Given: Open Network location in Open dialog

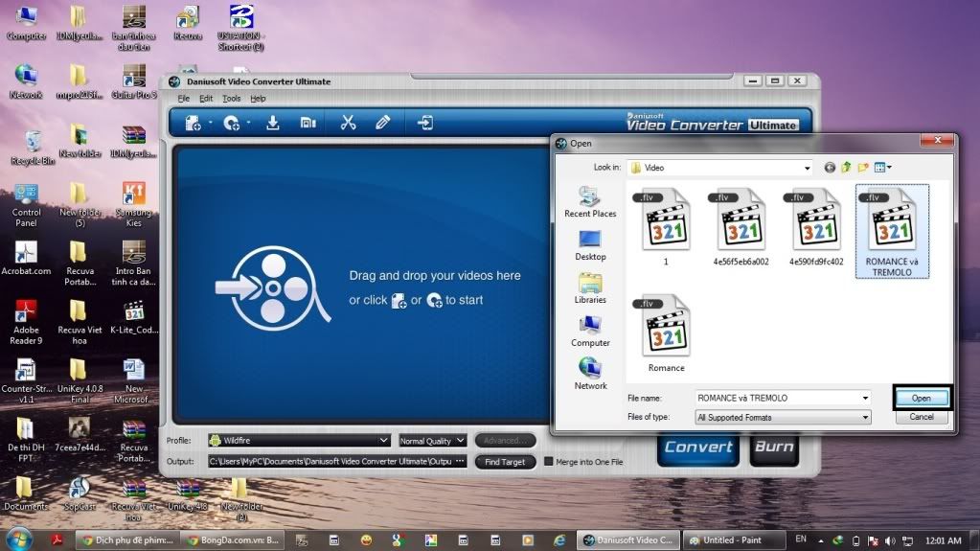Looking at the screenshot, I should click(590, 374).
